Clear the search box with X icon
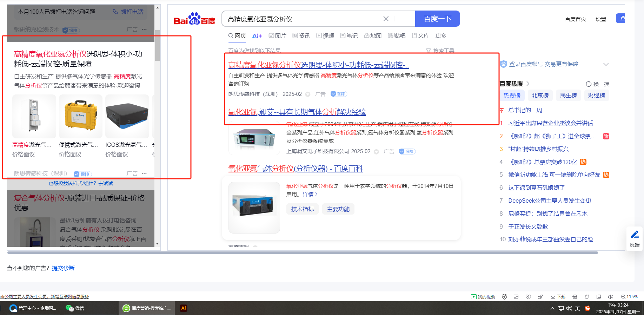644x315 pixels. tap(386, 19)
